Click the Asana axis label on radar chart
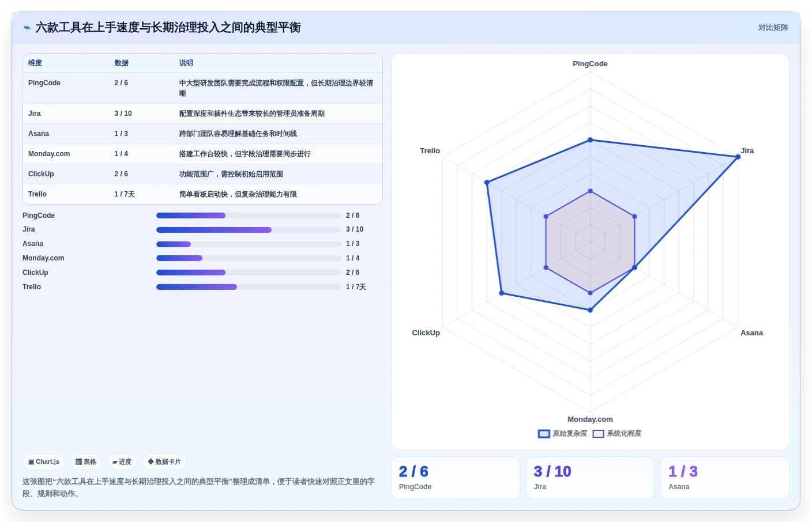 (752, 333)
